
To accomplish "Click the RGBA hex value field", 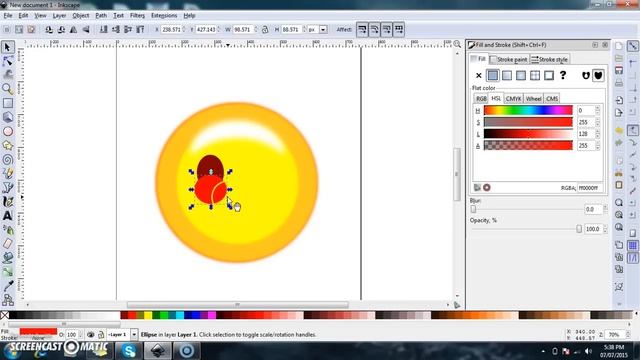I will point(589,188).
